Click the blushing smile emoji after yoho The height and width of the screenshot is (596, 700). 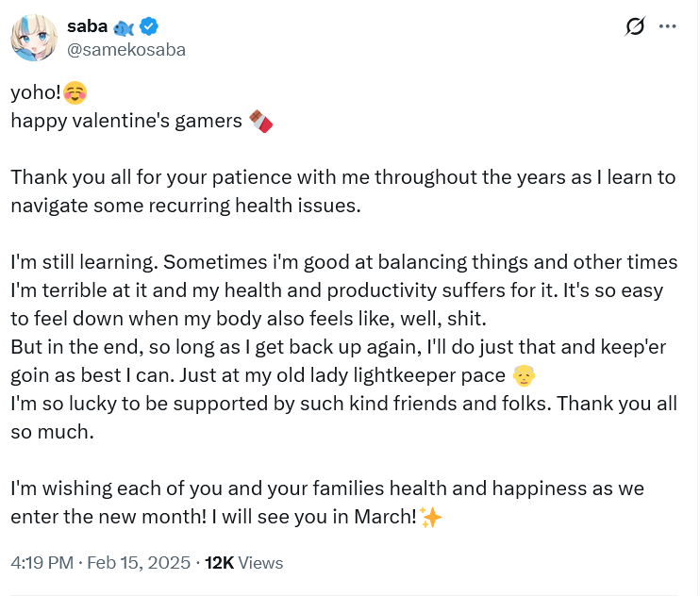75,92
